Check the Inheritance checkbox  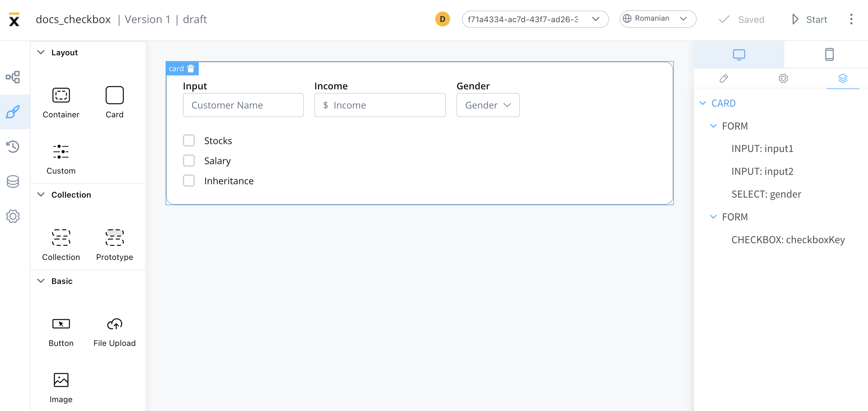click(x=189, y=181)
